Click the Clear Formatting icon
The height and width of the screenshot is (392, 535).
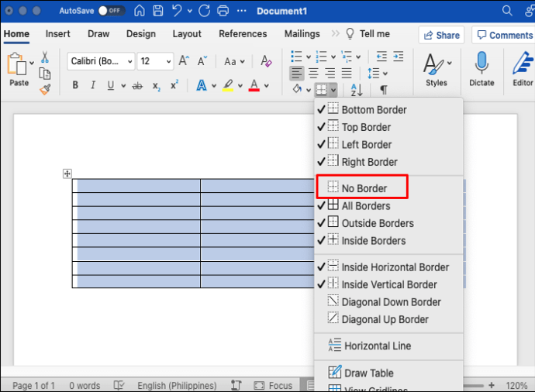tap(266, 61)
